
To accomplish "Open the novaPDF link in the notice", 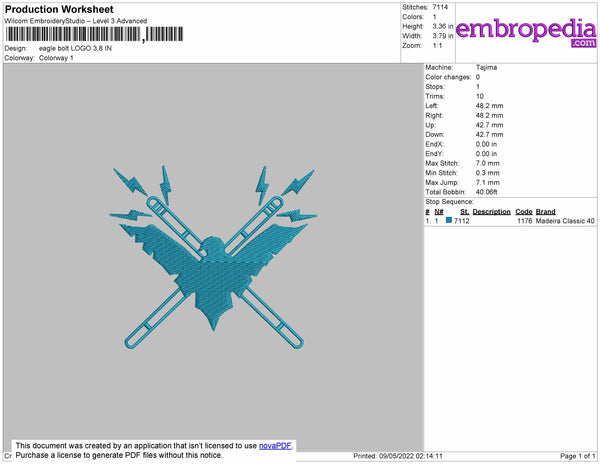I will coord(275,446).
